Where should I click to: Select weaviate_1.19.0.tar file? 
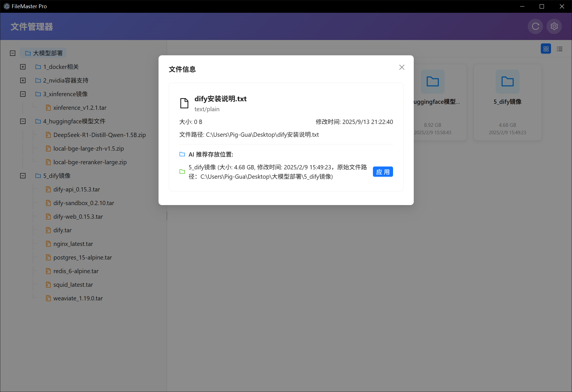point(74,298)
